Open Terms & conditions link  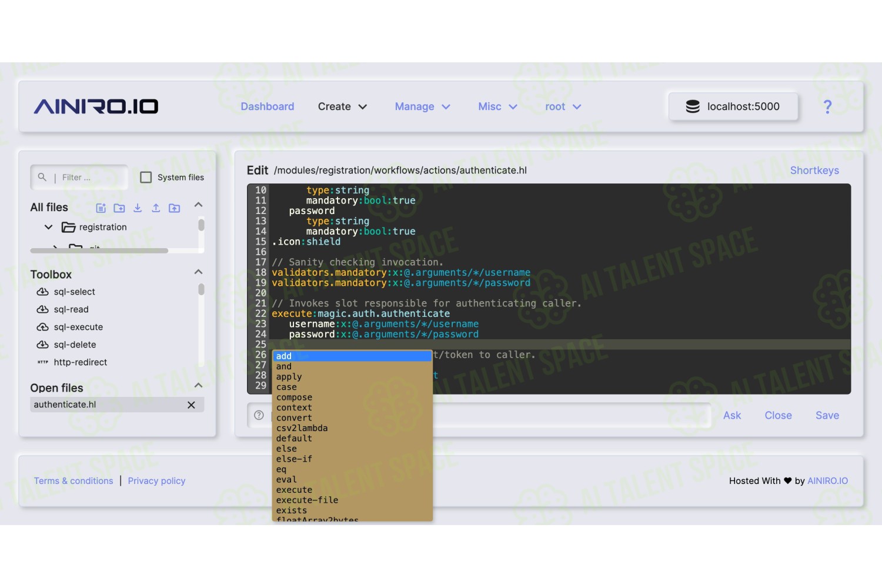[x=73, y=481]
